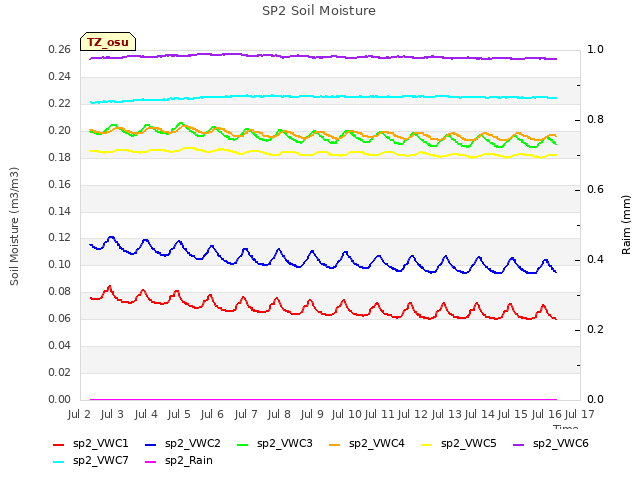Click the Jul 5 date tick label
Screen dimensions: 640x480
click(179, 415)
